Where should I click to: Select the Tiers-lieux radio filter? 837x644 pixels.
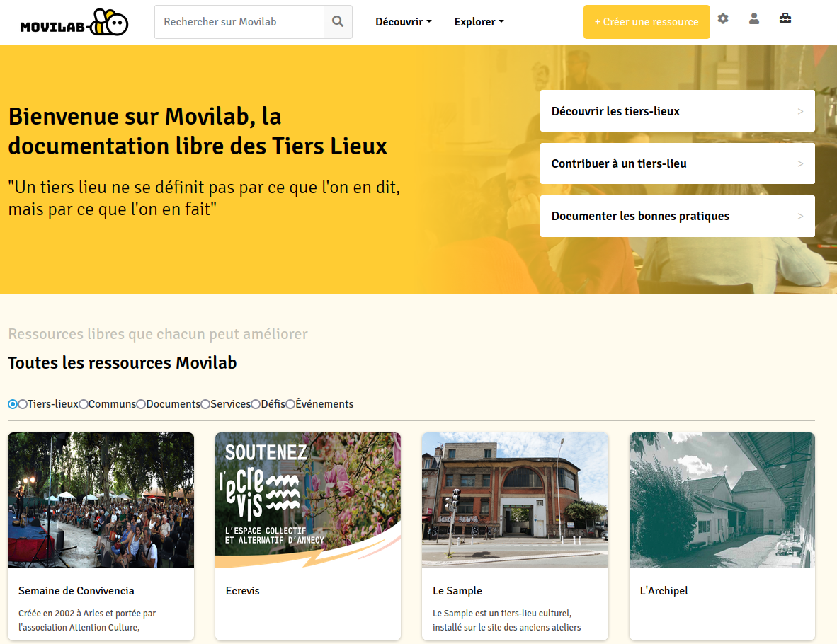[23, 404]
